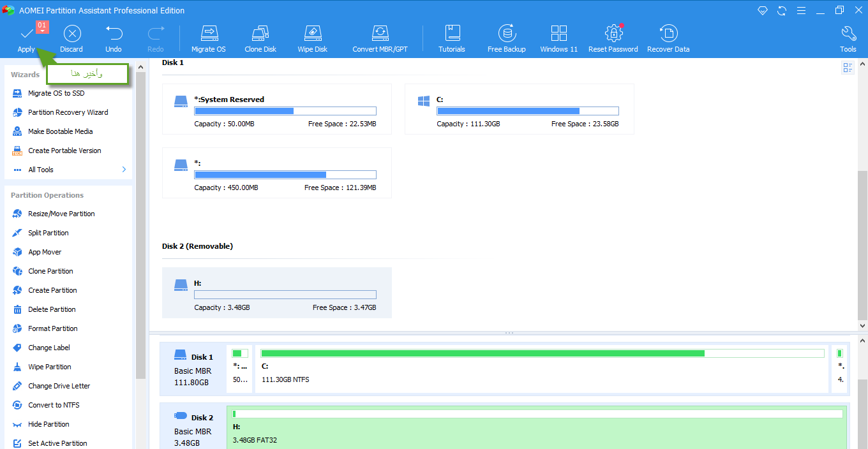The width and height of the screenshot is (868, 449).
Task: Select the unlabeled 450.00MB partition card
Action: [277, 173]
